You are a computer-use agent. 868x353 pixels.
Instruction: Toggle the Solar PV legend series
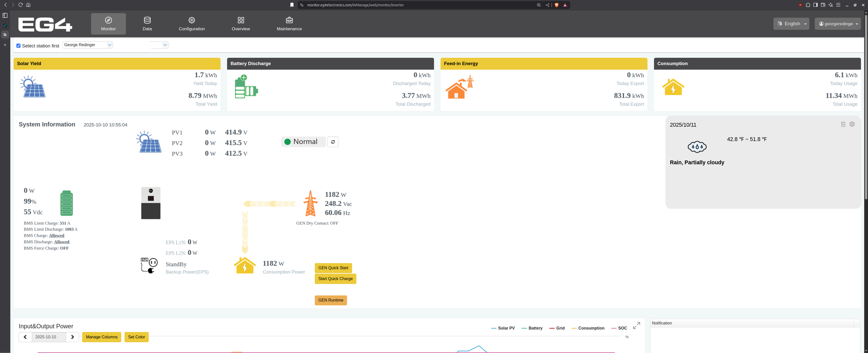503,328
